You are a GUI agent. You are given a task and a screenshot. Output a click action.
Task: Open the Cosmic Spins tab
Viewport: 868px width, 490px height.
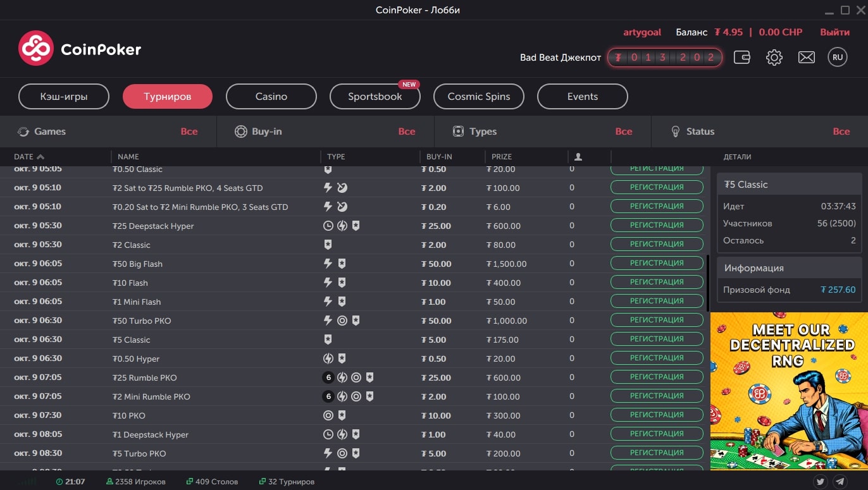click(x=478, y=97)
